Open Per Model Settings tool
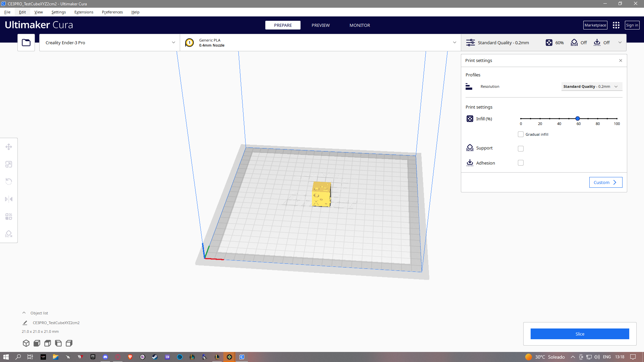 9,217
